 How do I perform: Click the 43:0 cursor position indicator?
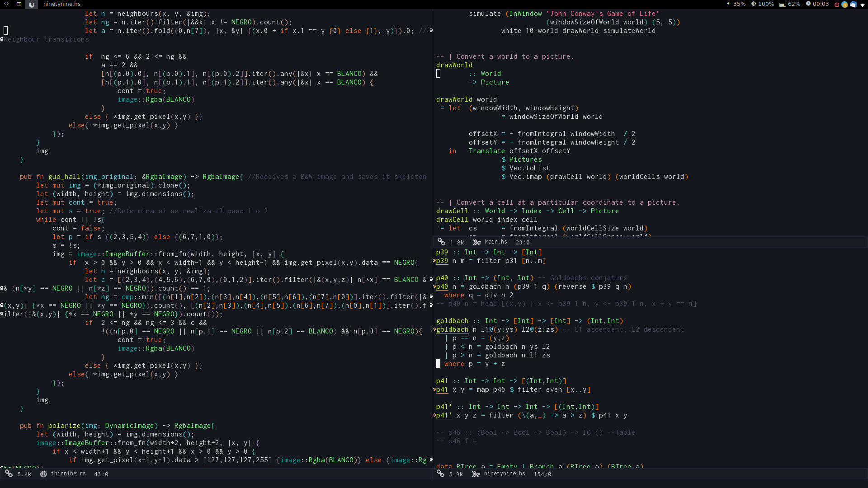pyautogui.click(x=101, y=474)
